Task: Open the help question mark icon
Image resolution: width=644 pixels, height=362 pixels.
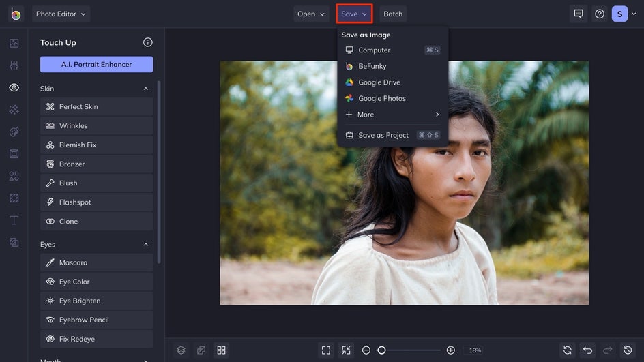Action: 600,14
